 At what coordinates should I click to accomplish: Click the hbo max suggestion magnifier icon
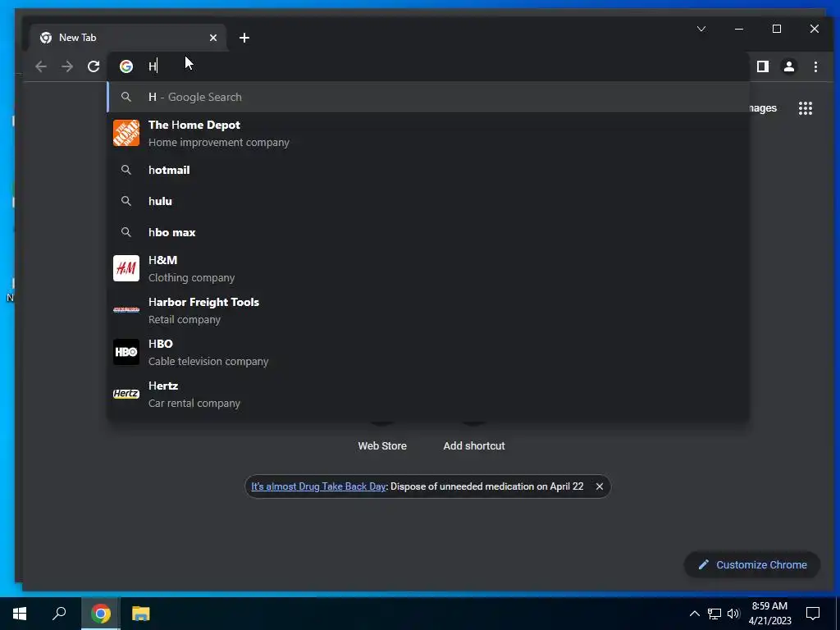[126, 232]
